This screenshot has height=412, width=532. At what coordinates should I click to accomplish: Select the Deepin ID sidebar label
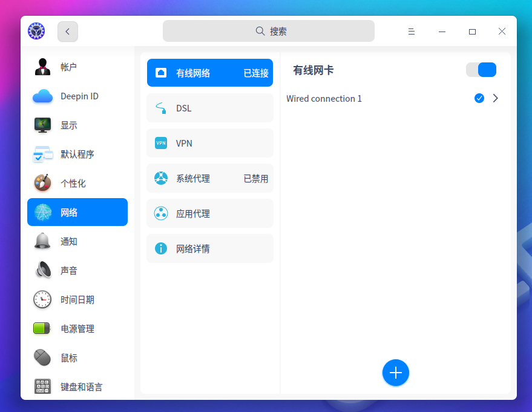[79, 96]
